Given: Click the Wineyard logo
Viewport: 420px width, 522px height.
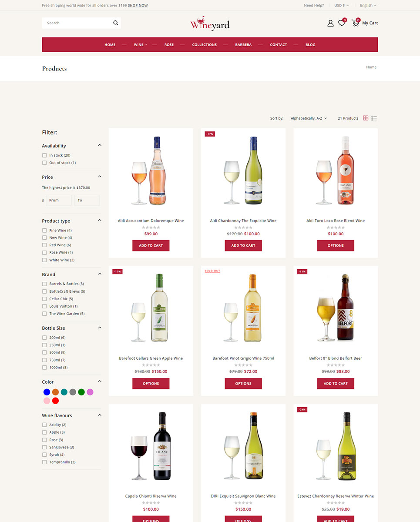Looking at the screenshot, I should 210,23.
